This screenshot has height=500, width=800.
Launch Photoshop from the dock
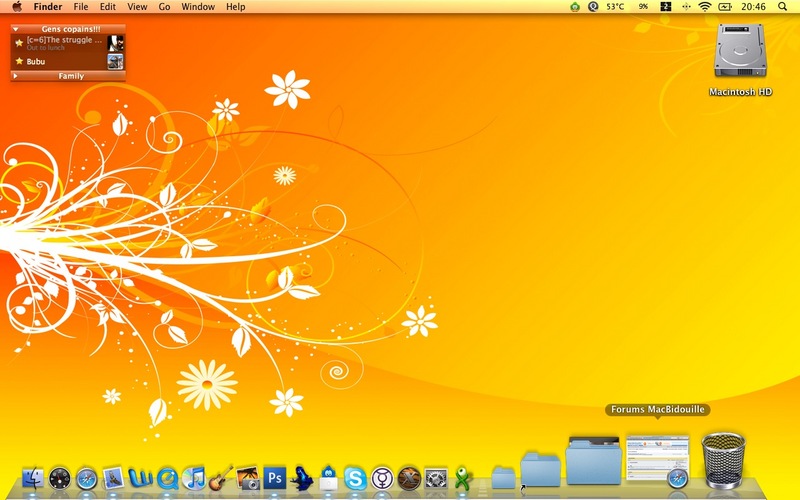(x=275, y=477)
